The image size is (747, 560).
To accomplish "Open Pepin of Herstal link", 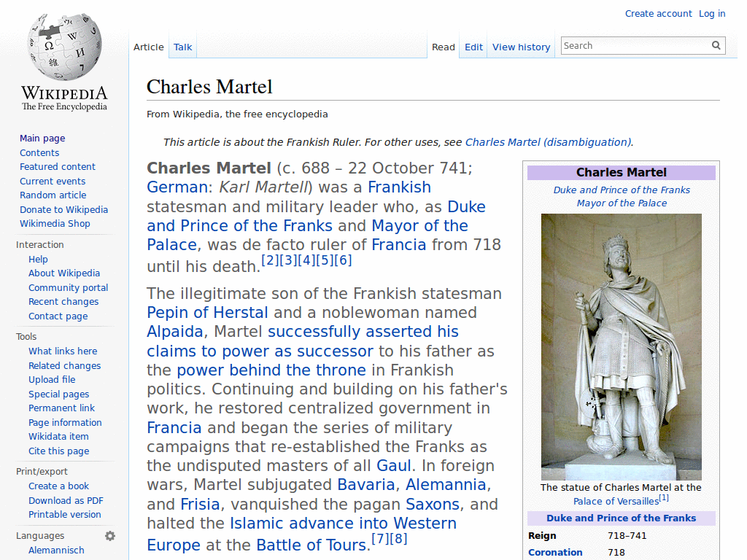I will 207,313.
